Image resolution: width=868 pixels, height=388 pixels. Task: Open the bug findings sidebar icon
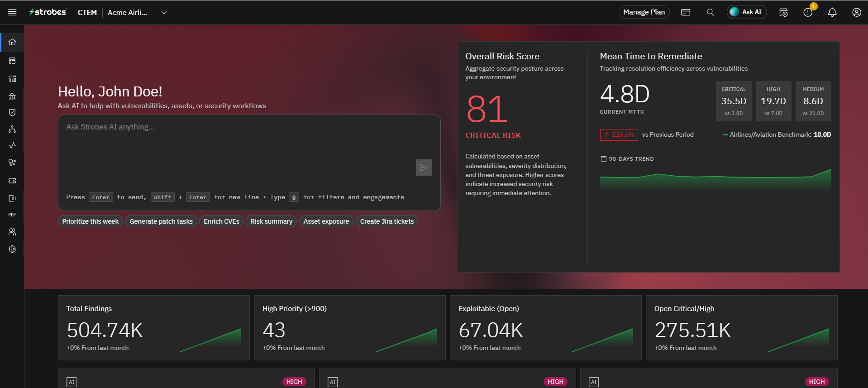(12, 96)
